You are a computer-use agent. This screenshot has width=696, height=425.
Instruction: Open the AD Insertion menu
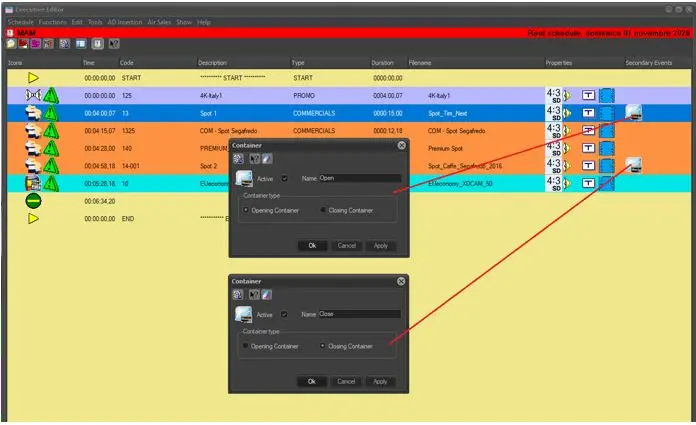124,21
